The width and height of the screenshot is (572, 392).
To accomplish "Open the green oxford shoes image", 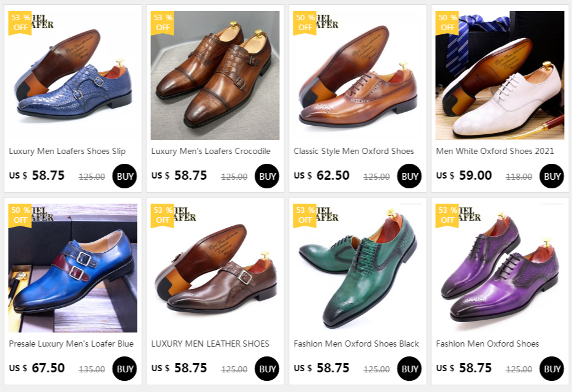I will coord(358,268).
